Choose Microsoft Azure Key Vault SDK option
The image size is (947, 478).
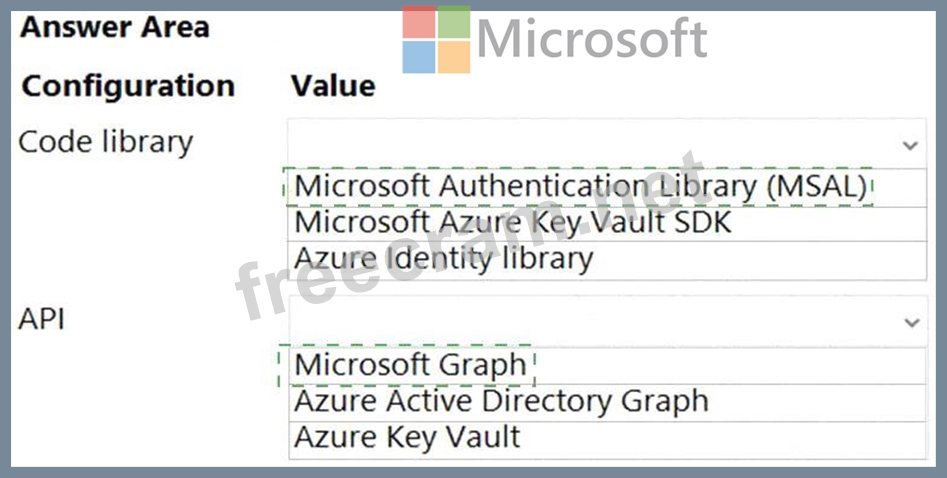coord(513,222)
